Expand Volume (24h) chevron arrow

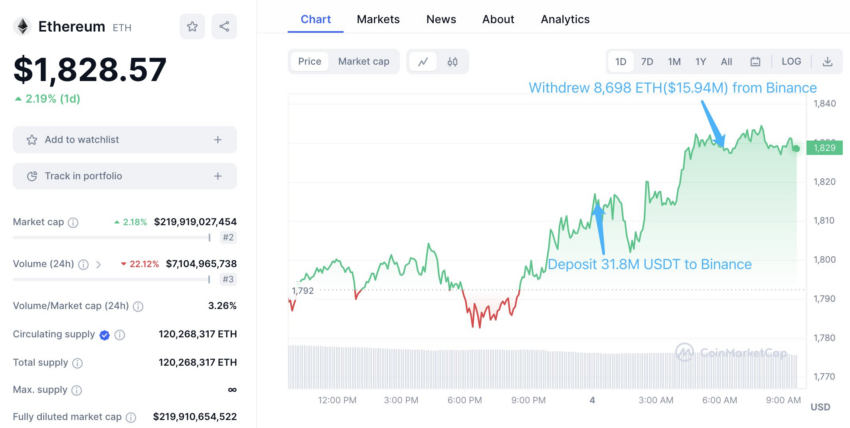pos(99,264)
